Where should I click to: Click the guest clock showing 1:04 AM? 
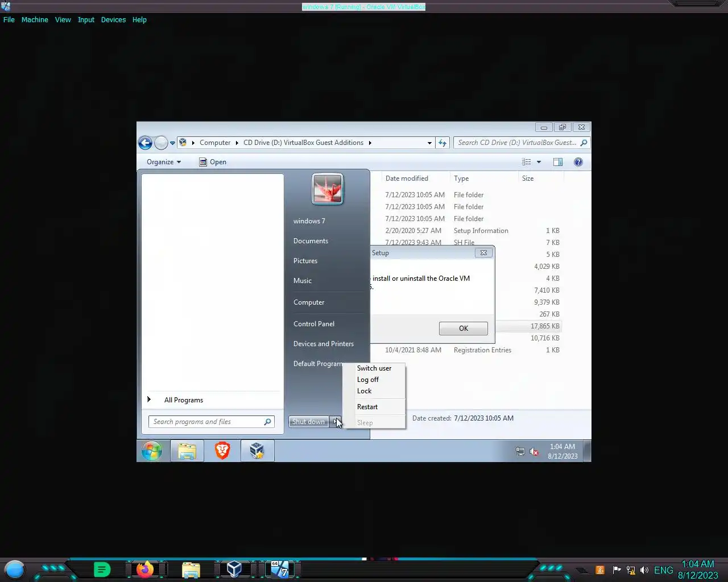click(x=562, y=451)
